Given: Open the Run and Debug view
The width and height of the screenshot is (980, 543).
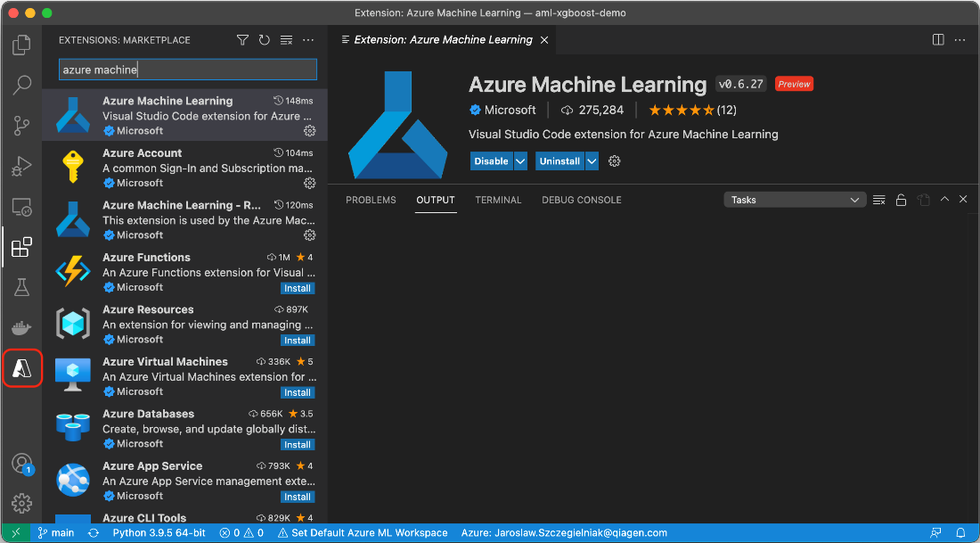Looking at the screenshot, I should pyautogui.click(x=22, y=167).
